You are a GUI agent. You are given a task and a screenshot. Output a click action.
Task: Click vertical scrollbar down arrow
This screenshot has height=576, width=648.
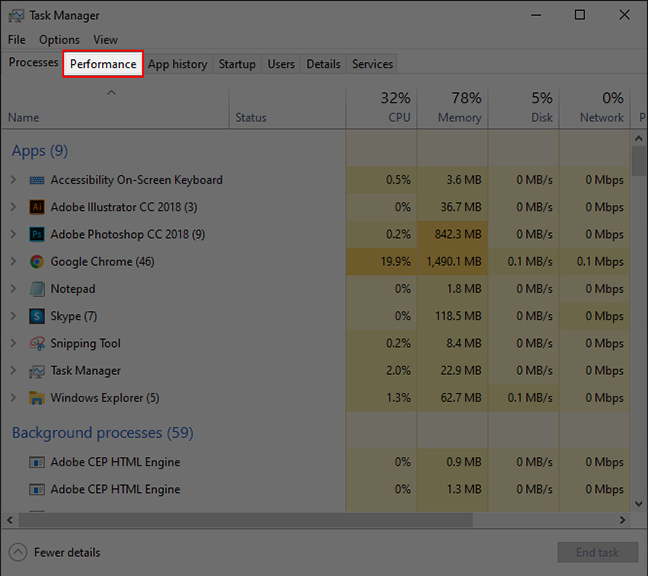(639, 504)
